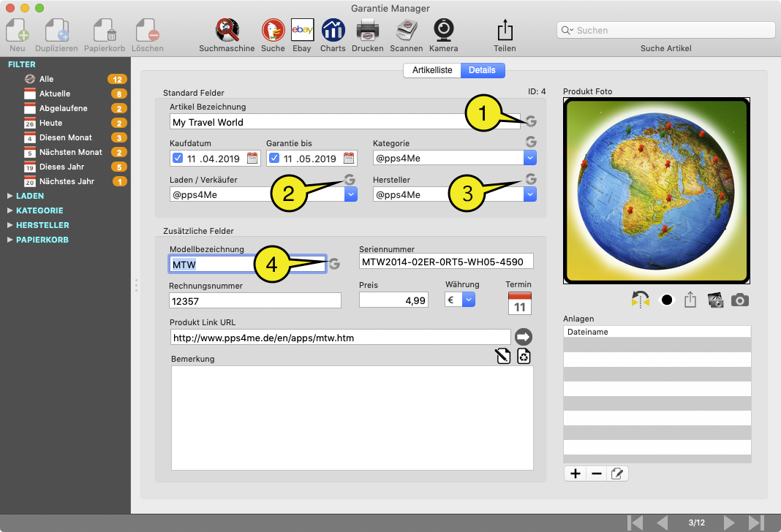Open the Kamera webcam tool

click(443, 31)
